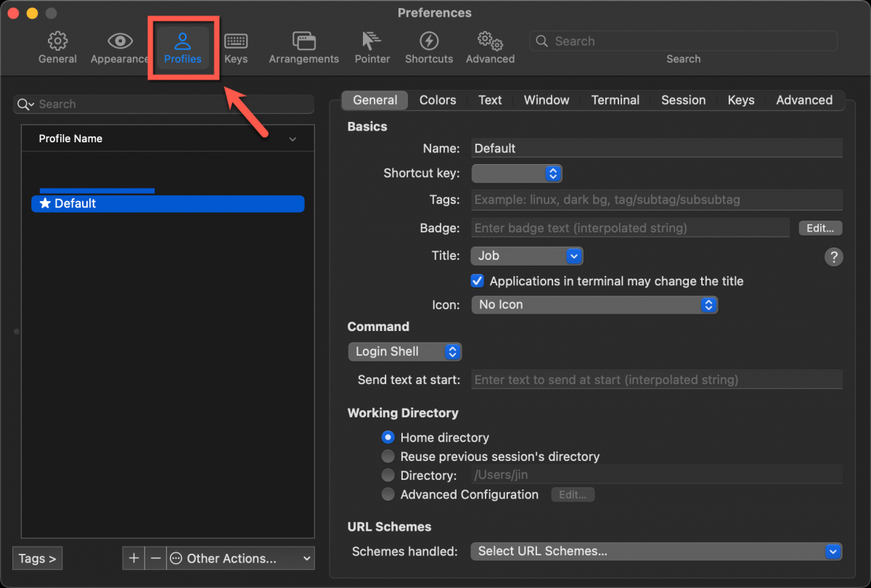Click the Send text at start field
Viewport: 871px width, 588px height.
(657, 380)
